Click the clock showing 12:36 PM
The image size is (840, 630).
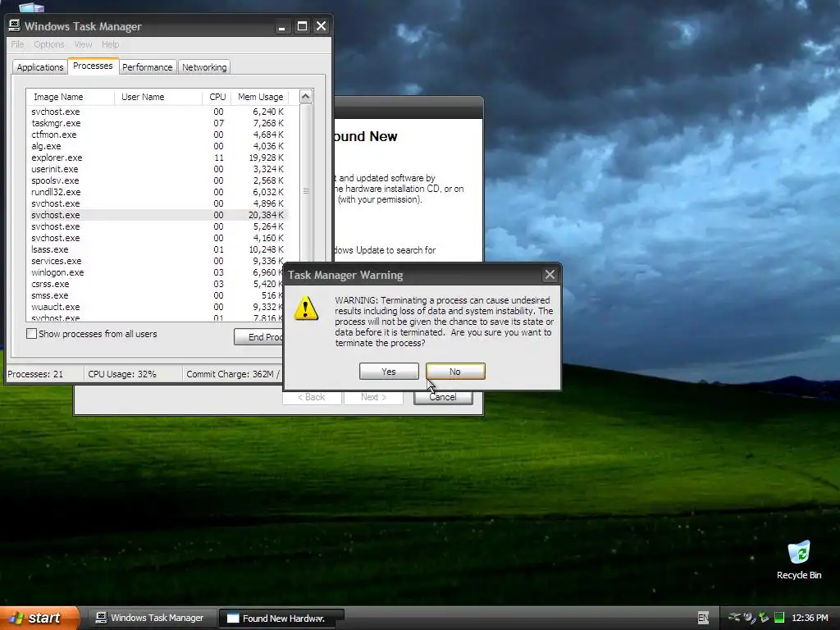[x=810, y=618]
